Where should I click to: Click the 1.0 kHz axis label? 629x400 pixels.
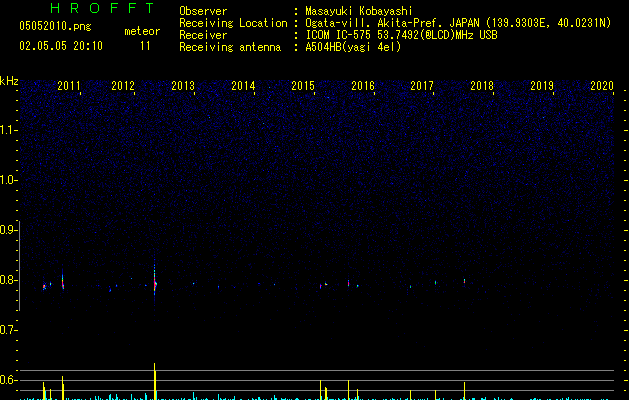pos(8,180)
